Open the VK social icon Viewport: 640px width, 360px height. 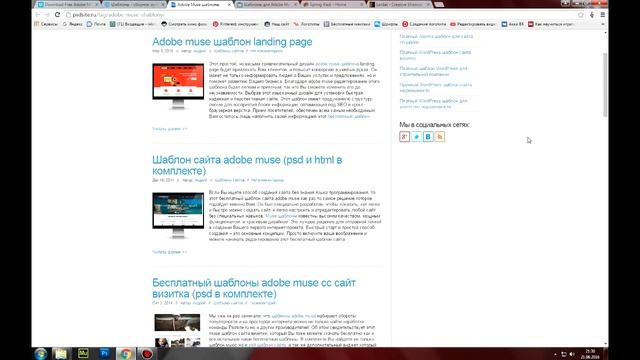click(428, 137)
